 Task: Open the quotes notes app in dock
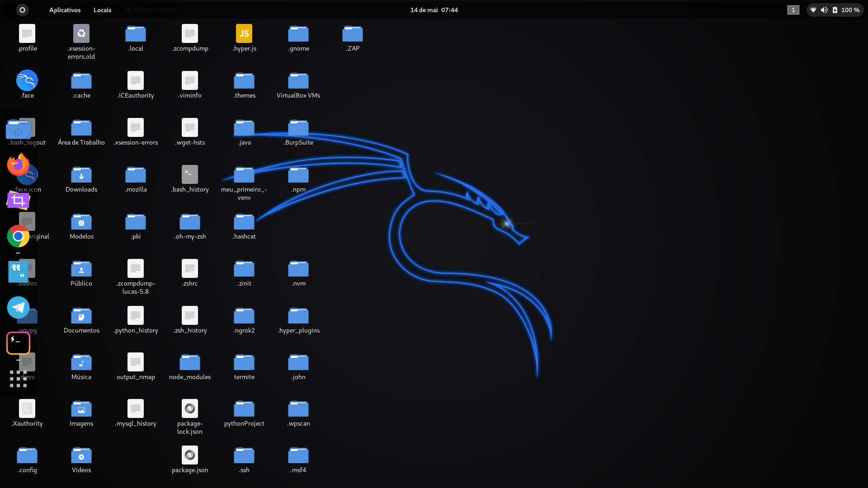pyautogui.click(x=18, y=272)
